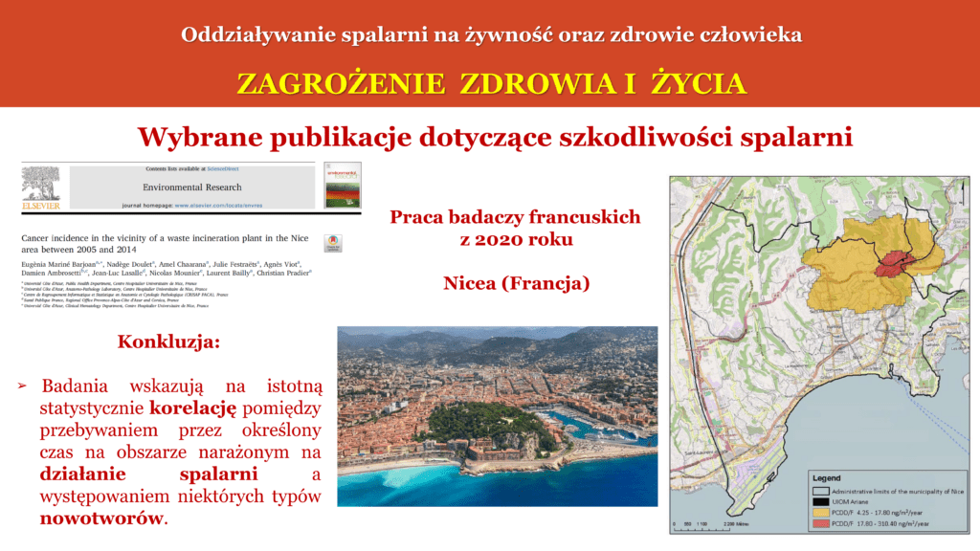Click the orange legend swatch for 4.25 - 17.80
The image size is (980, 551).
point(820,513)
